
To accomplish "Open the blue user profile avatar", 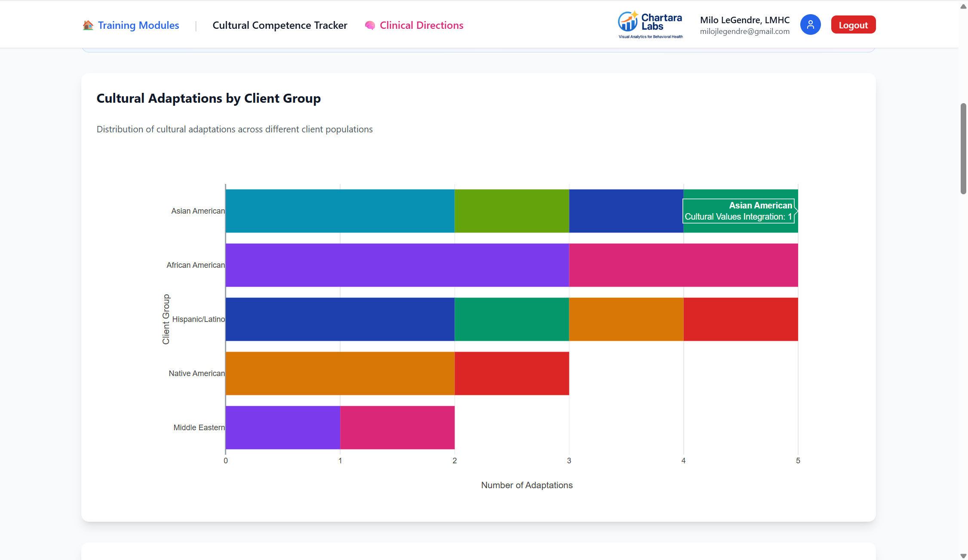I will (x=810, y=24).
